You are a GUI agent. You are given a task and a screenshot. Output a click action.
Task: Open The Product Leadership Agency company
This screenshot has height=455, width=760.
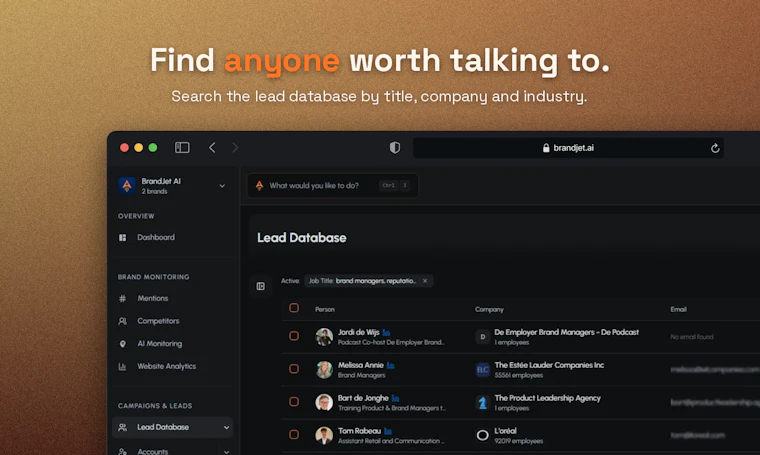[x=547, y=398]
